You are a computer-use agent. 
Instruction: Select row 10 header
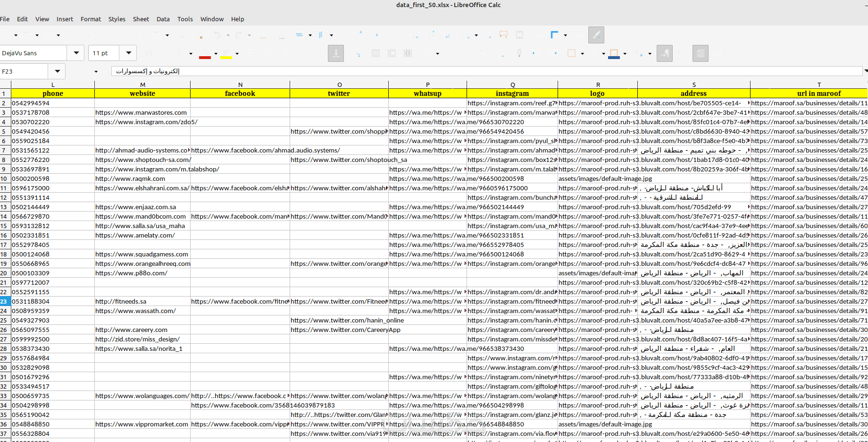5,178
